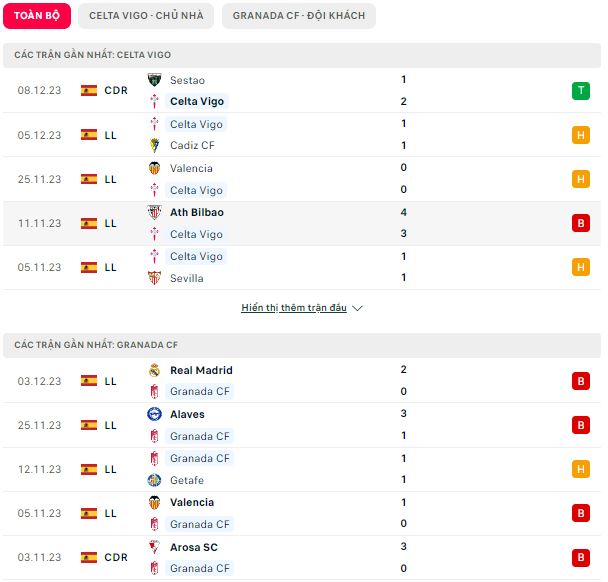Open the Valencia vs Celta Vigo match row

click(x=302, y=179)
